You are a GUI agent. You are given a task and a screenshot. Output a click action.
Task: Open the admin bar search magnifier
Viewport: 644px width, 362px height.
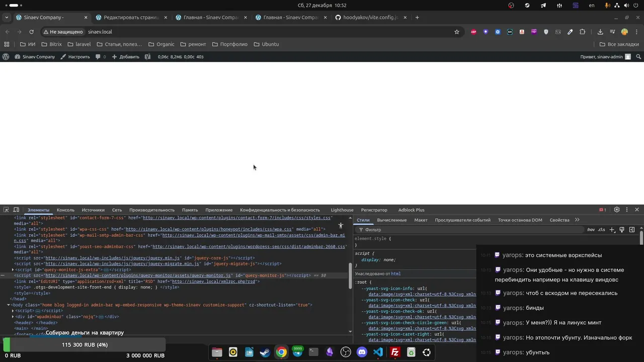coord(637,57)
